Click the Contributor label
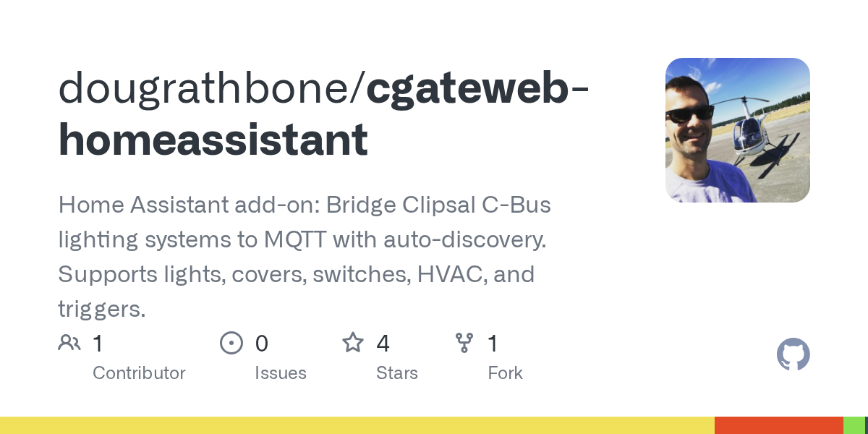This screenshot has width=868, height=434. tap(139, 373)
